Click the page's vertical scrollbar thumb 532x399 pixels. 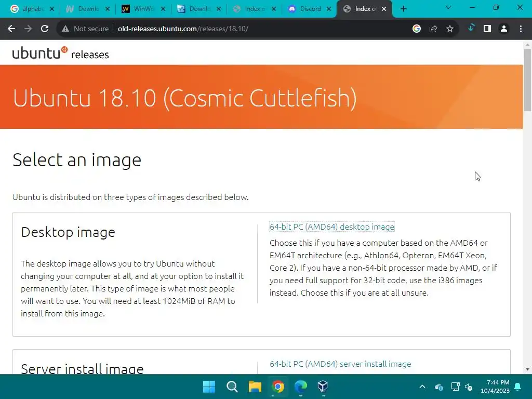(527, 80)
